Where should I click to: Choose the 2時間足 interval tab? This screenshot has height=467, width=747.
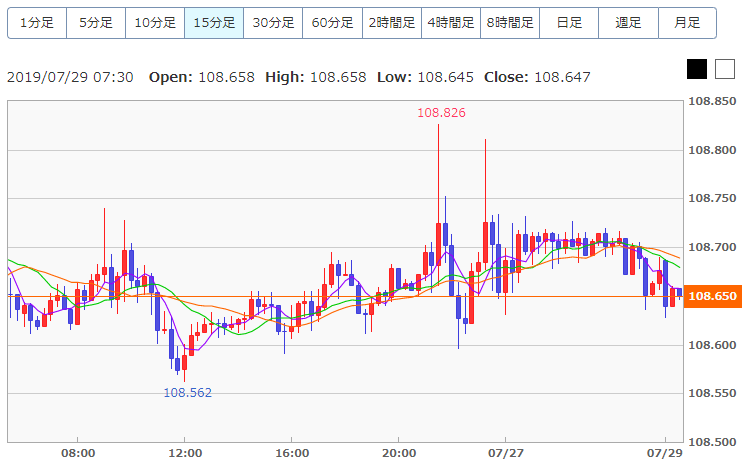(392, 22)
